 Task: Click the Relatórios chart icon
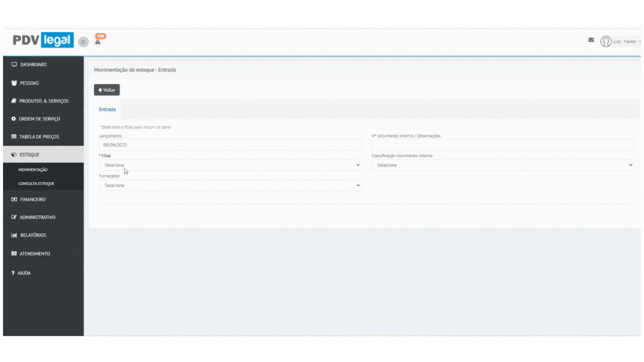coord(14,235)
